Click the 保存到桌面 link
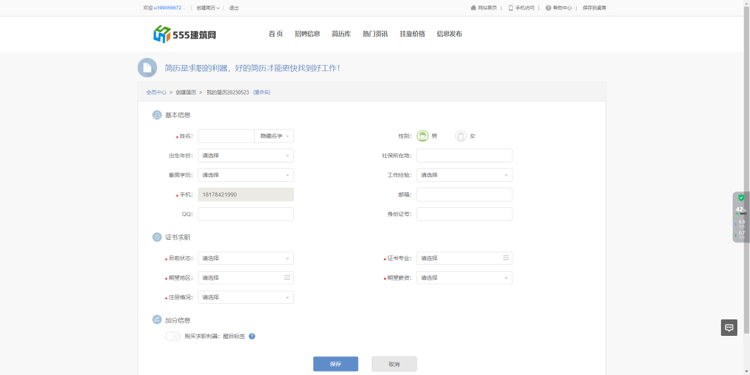 point(594,8)
